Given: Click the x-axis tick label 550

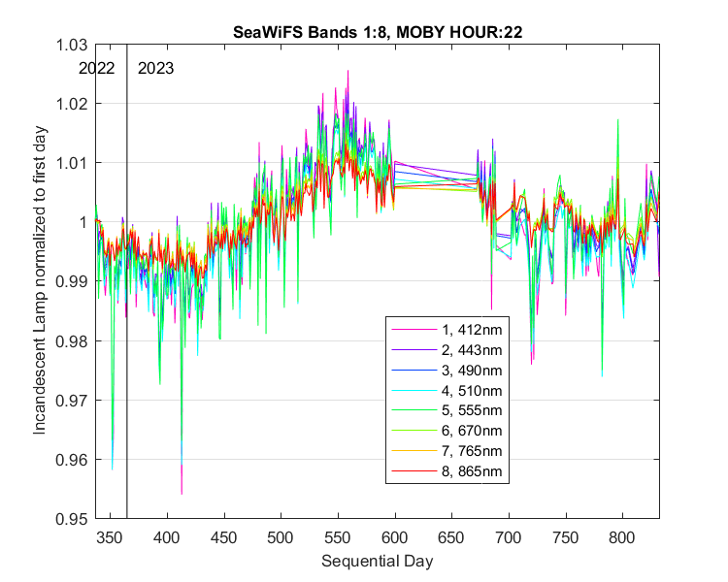Looking at the screenshot, I should 338,537.
